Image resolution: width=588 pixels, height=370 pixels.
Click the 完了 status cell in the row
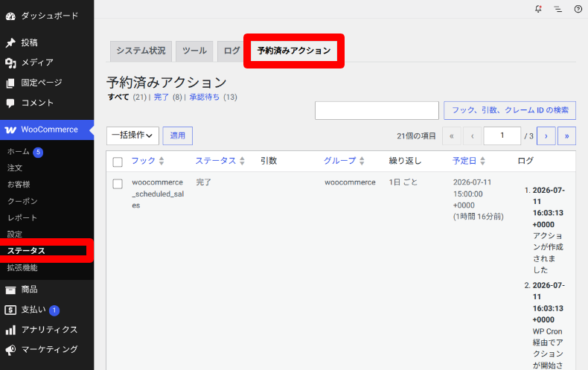[204, 182]
